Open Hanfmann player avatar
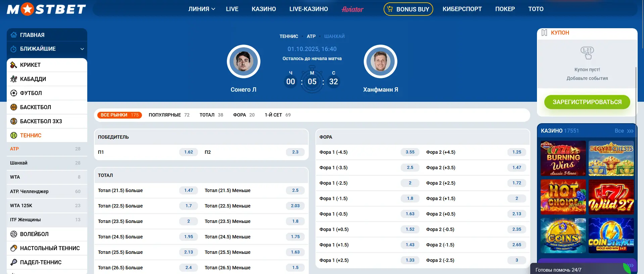Screen dimensions: 644x274 380,61
